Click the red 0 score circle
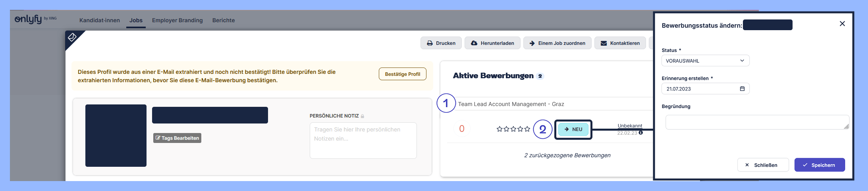The image size is (868, 191). (x=461, y=129)
